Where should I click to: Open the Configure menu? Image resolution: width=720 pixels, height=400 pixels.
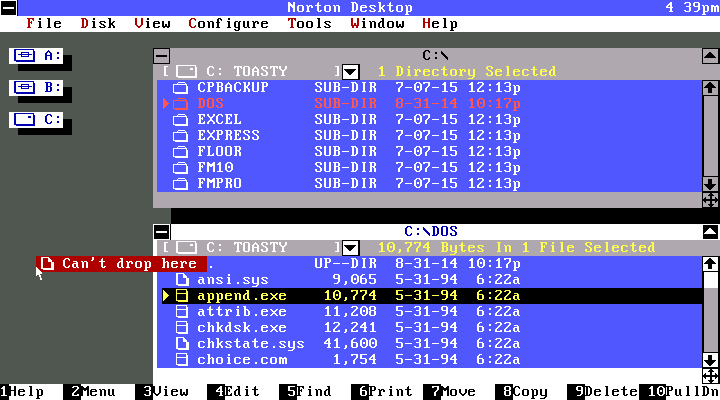click(x=228, y=23)
